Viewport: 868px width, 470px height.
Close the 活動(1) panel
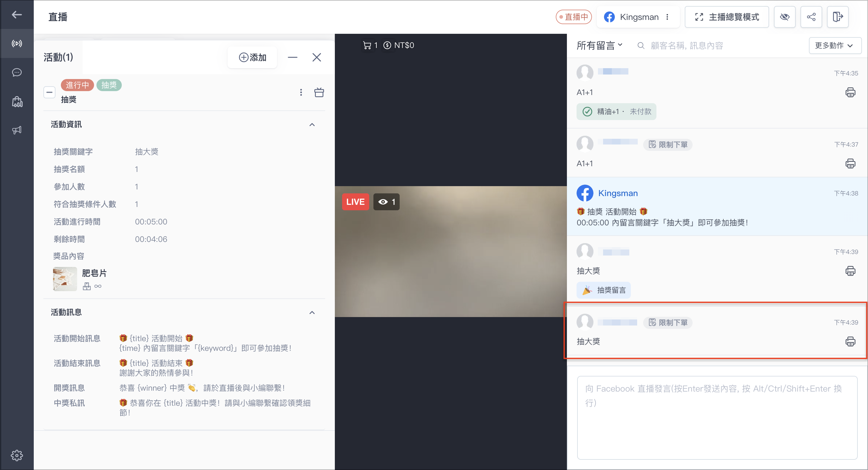[x=316, y=57]
